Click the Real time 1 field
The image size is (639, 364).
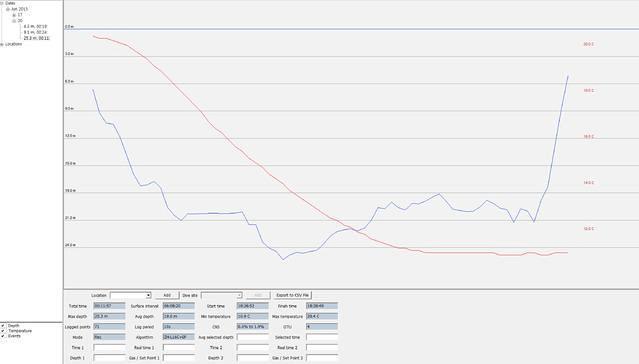pos(178,348)
